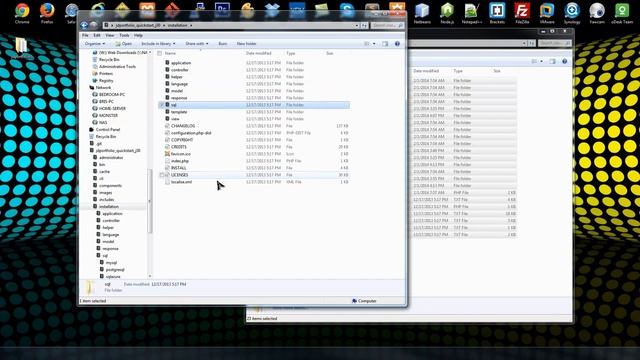Open the Edit menu
The height and width of the screenshot is (360, 640).
[x=97, y=36]
